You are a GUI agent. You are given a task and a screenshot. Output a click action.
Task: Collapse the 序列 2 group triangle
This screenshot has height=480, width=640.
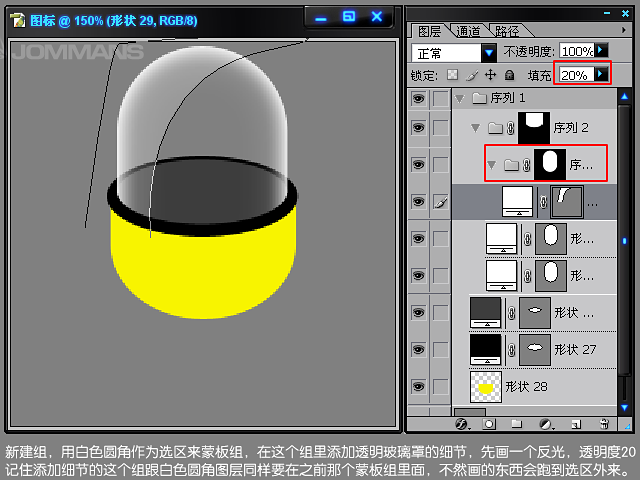click(x=475, y=128)
